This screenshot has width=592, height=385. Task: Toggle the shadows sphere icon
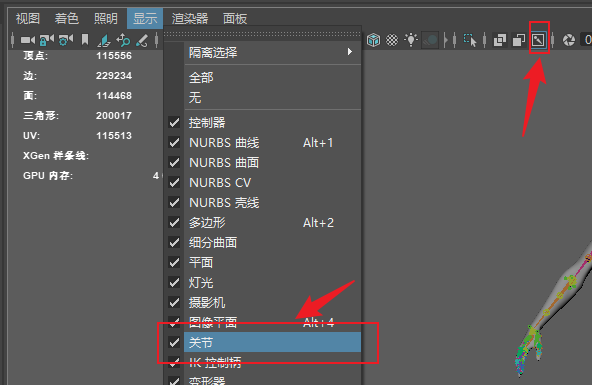[430, 40]
